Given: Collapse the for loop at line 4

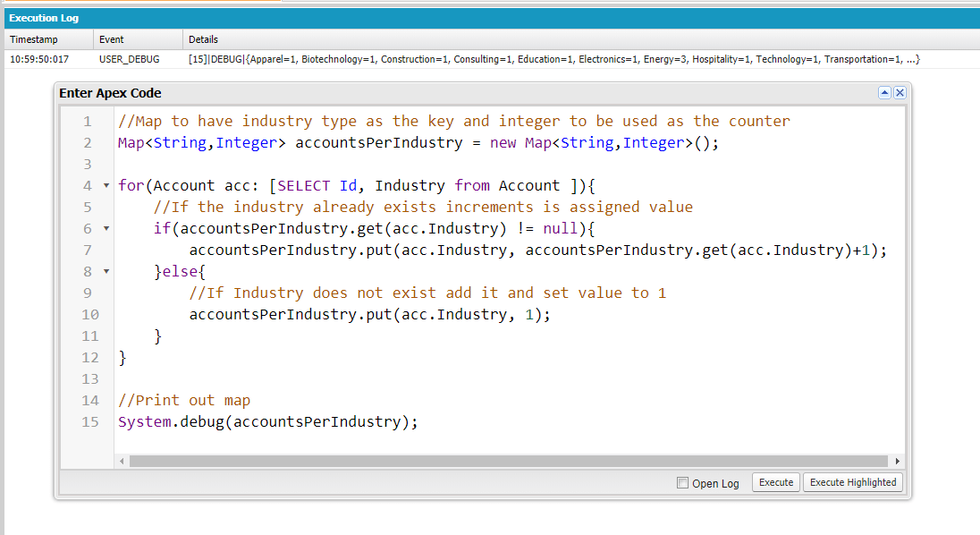Looking at the screenshot, I should pos(105,185).
